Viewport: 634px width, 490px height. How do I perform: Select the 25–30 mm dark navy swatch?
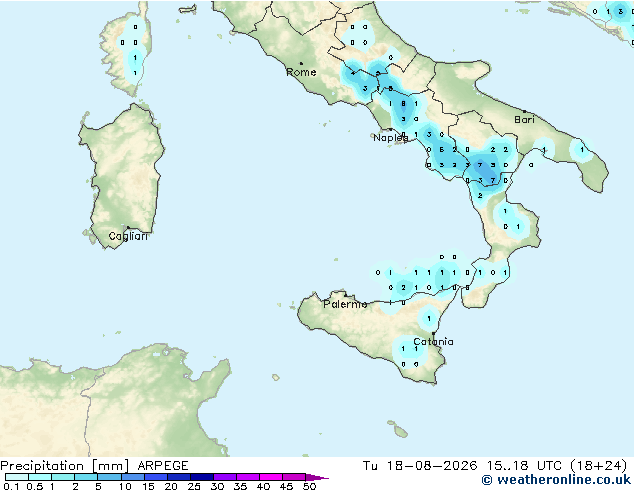[202, 477]
